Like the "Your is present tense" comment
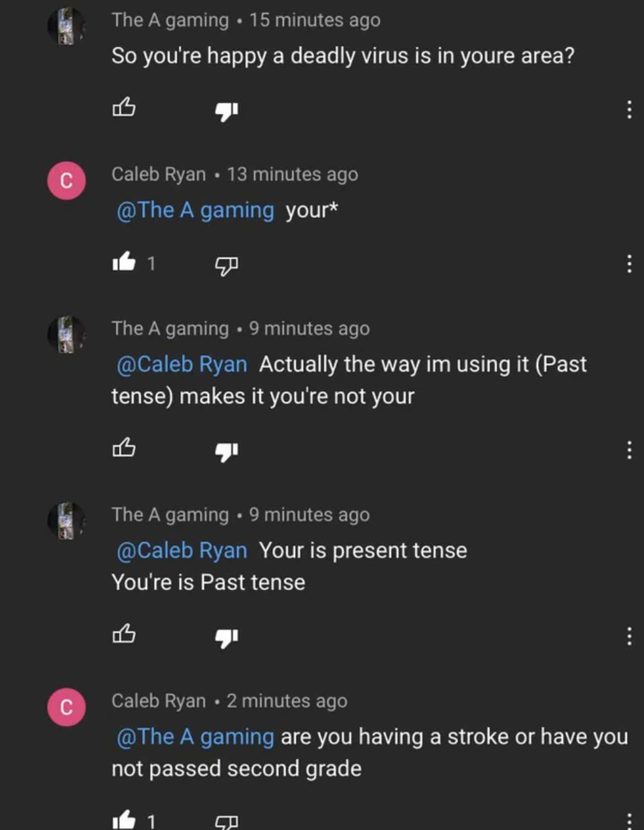 (124, 633)
